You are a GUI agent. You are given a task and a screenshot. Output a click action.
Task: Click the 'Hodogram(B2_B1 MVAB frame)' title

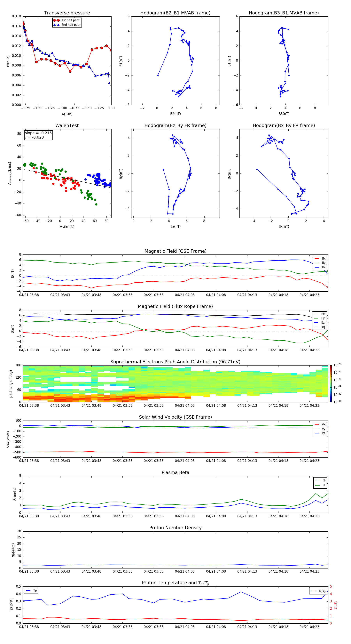point(175,13)
